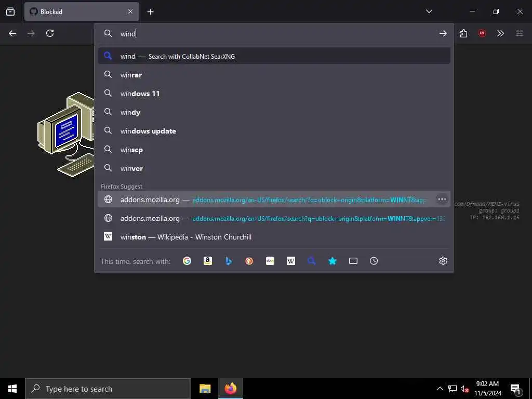Select wind Search with CollabNet SearXNG

274,56
